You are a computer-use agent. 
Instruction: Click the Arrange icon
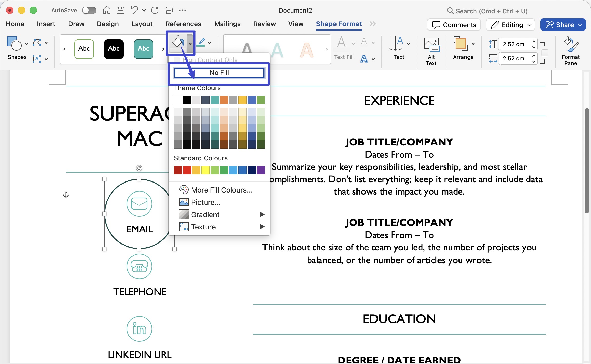[461, 44]
